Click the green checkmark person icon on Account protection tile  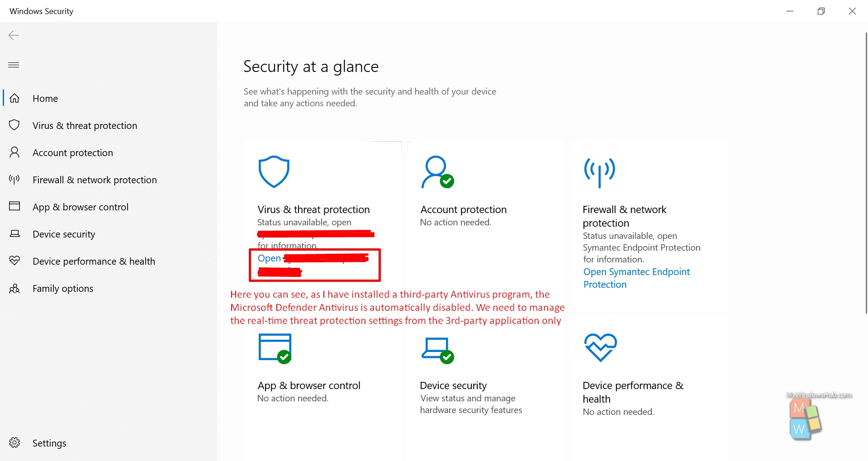[436, 173]
